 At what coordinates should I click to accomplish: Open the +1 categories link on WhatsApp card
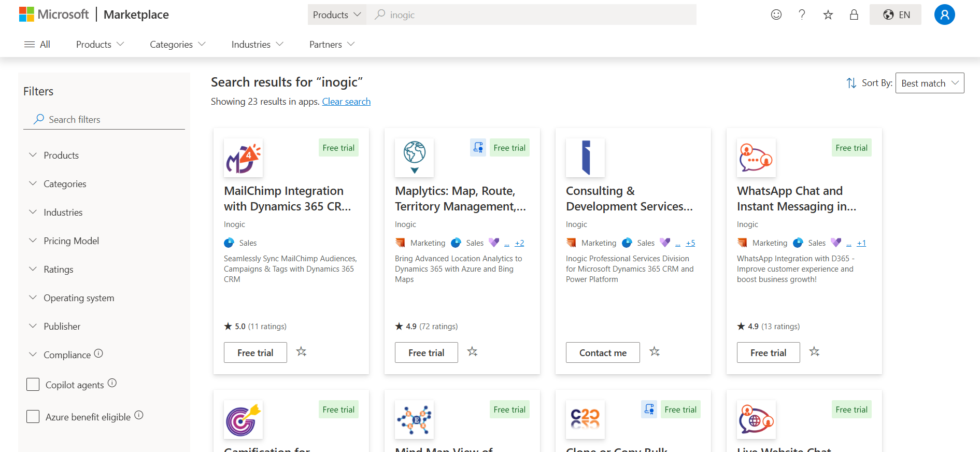[x=861, y=243]
